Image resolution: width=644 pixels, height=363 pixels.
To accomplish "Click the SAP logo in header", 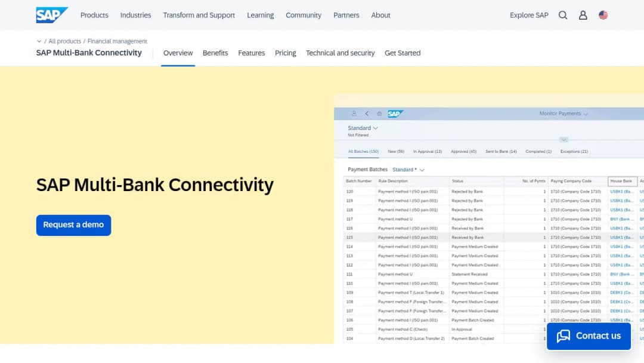I will click(x=52, y=15).
